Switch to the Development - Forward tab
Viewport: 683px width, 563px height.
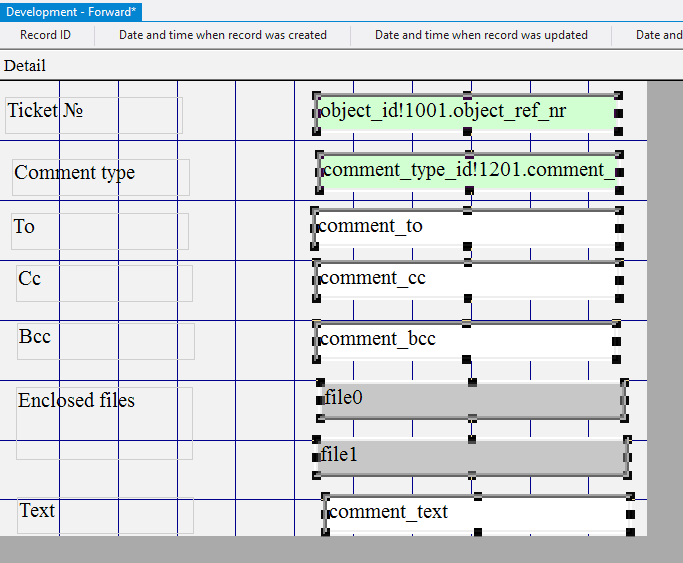pos(71,12)
